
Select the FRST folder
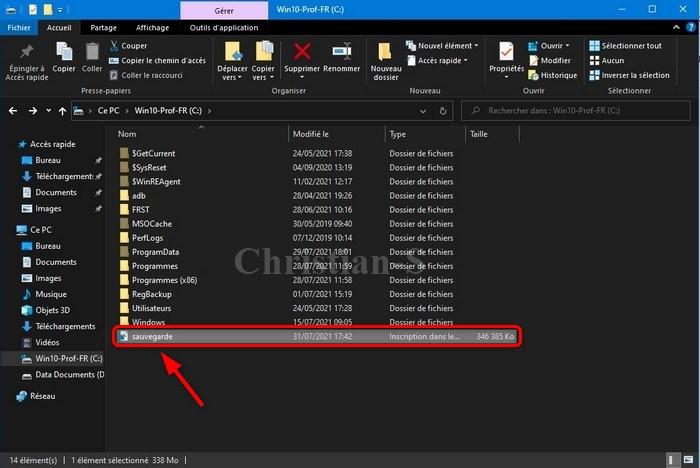point(141,209)
